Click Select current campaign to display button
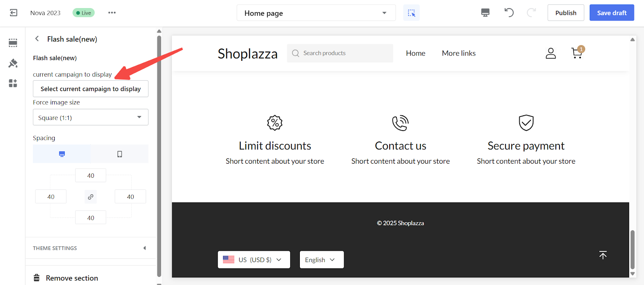 pos(91,89)
